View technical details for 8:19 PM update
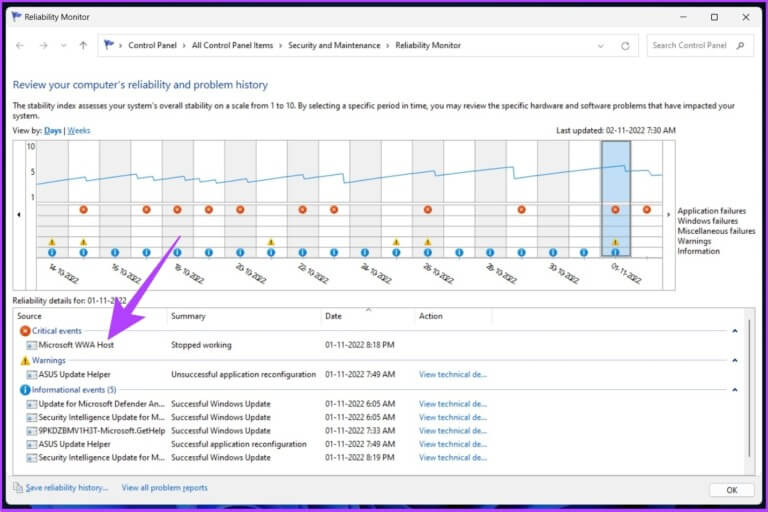The width and height of the screenshot is (768, 512). (453, 458)
